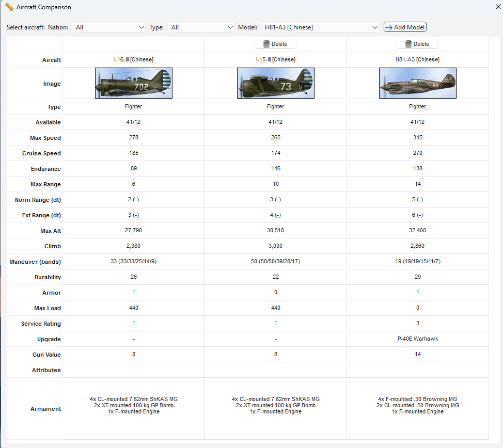503x448 pixels.
Task: Click the max speed value 278
Action: coord(134,137)
